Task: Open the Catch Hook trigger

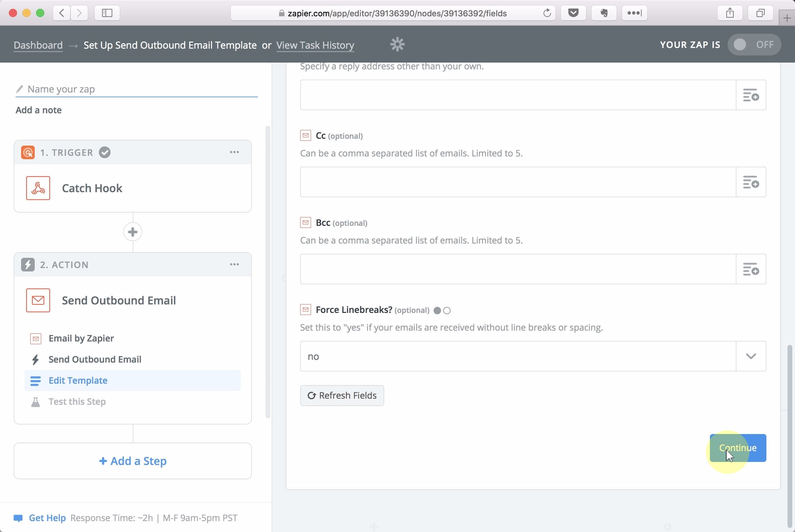Action: [x=92, y=188]
